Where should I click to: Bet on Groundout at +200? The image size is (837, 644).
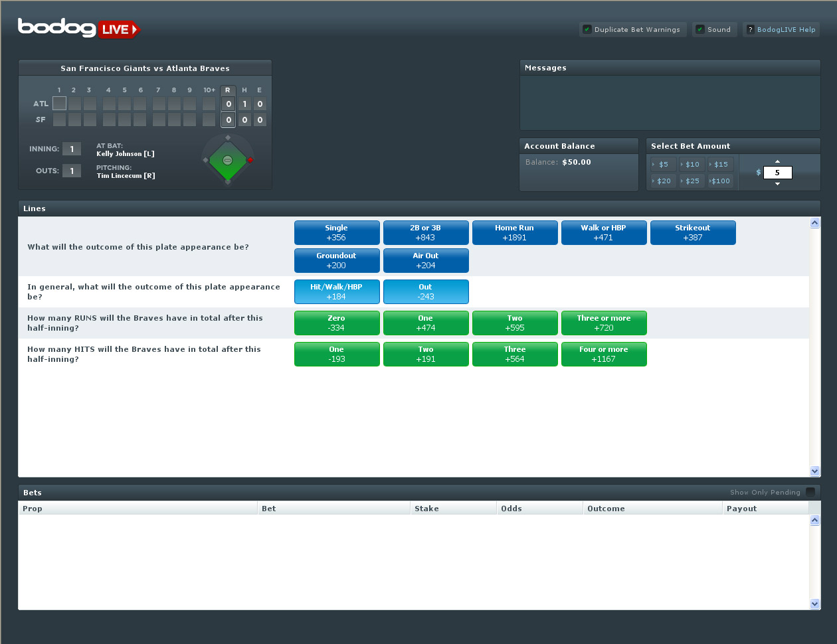tap(337, 260)
